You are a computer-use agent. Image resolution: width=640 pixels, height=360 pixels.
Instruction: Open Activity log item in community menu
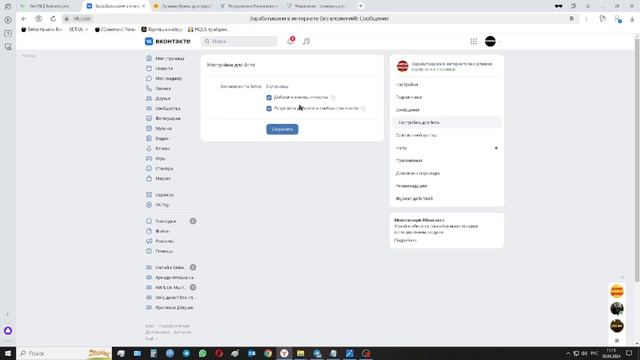click(x=447, y=198)
